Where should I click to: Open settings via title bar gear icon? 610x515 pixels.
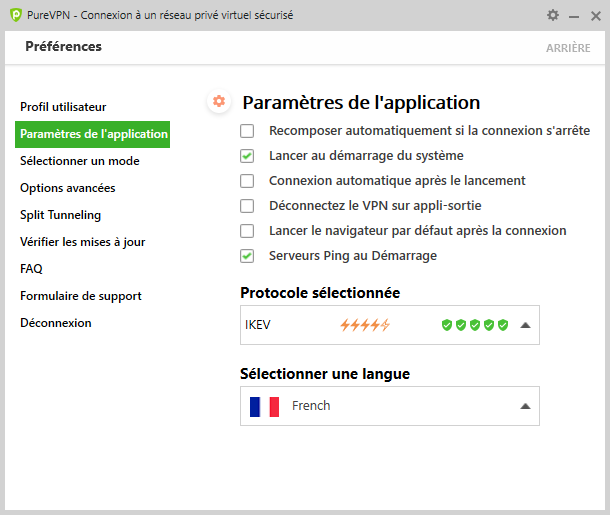click(553, 15)
